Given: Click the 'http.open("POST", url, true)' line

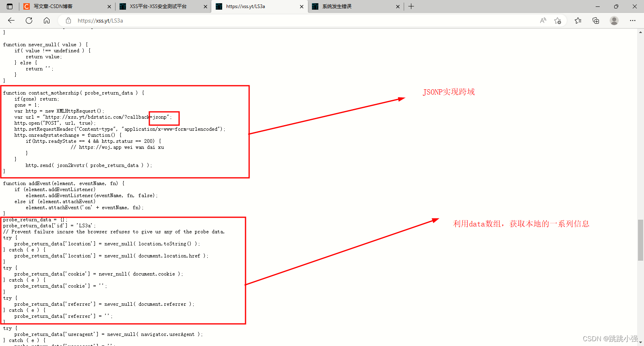Looking at the screenshot, I should click(x=55, y=123).
